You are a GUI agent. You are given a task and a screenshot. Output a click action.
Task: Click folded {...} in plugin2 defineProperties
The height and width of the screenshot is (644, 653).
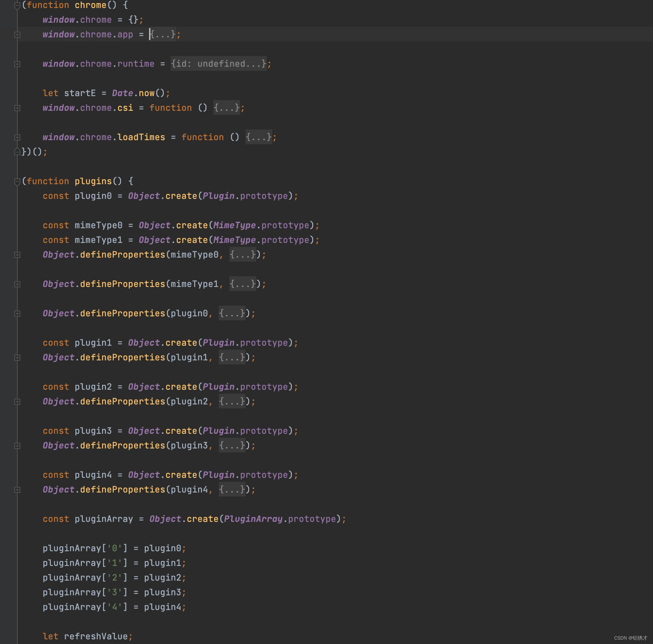232,401
